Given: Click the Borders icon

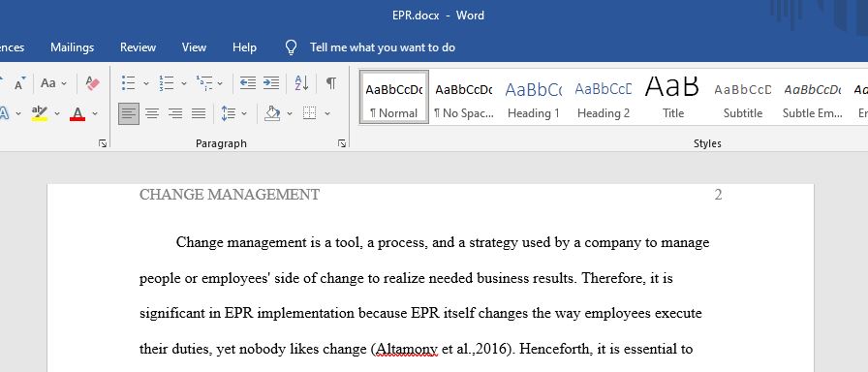Looking at the screenshot, I should pos(309,113).
